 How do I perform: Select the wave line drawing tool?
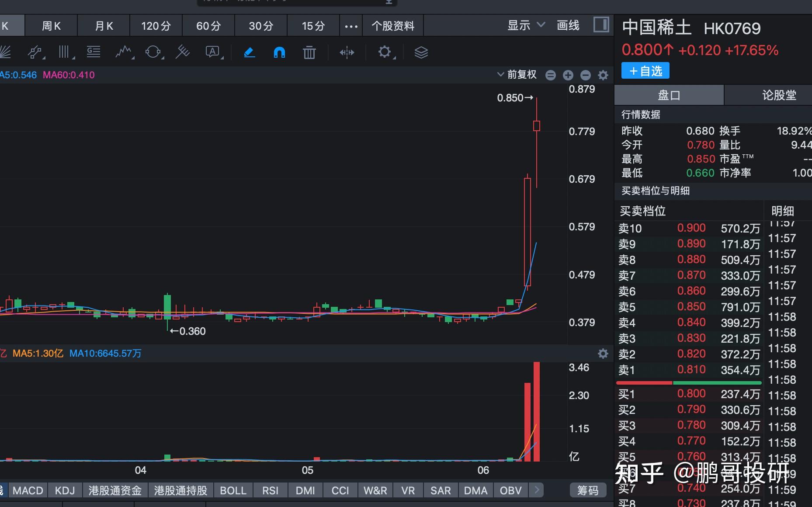coord(124,52)
